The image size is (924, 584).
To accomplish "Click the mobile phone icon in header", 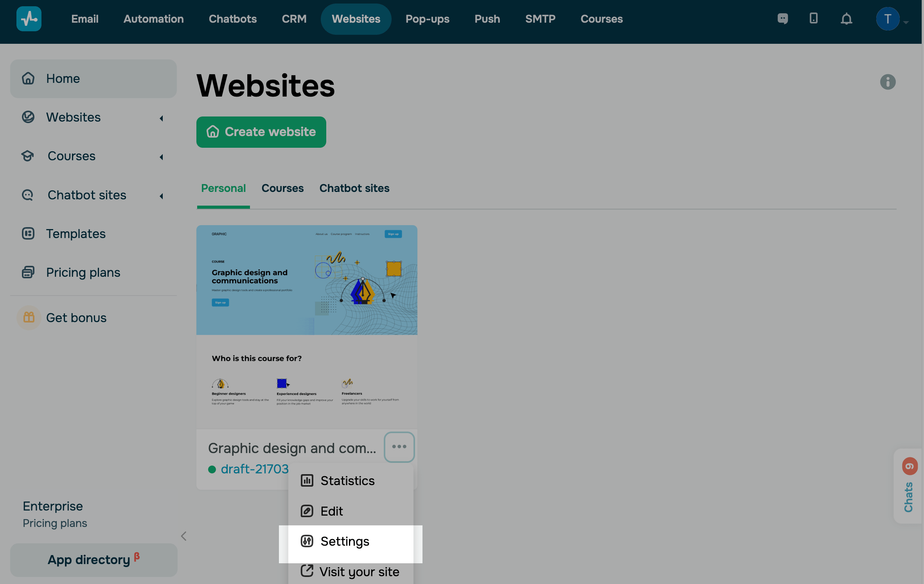I will click(x=814, y=18).
